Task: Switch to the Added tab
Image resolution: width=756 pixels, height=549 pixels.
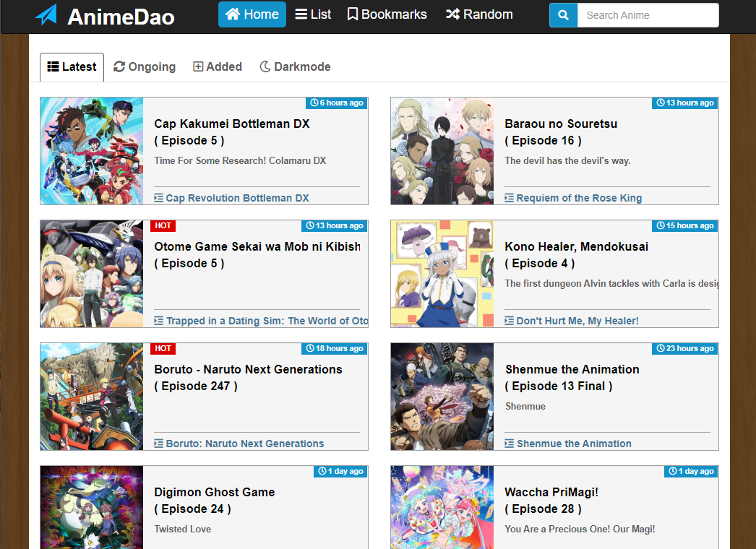Action: (x=218, y=67)
